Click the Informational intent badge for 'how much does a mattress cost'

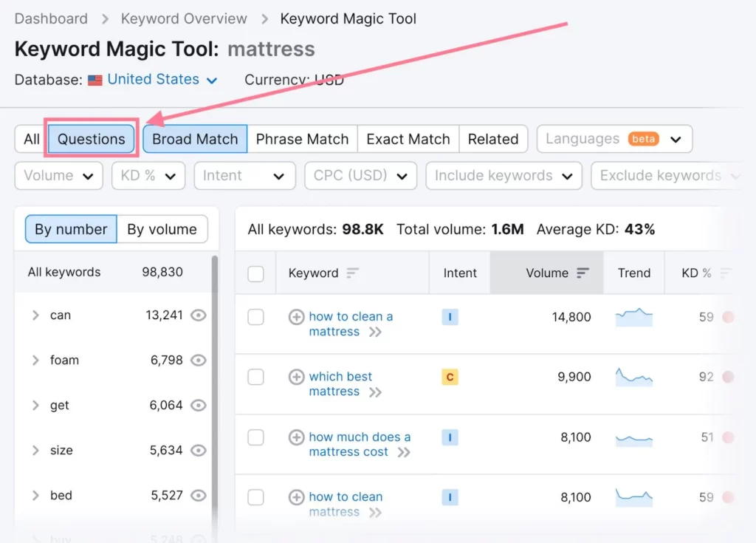point(450,437)
